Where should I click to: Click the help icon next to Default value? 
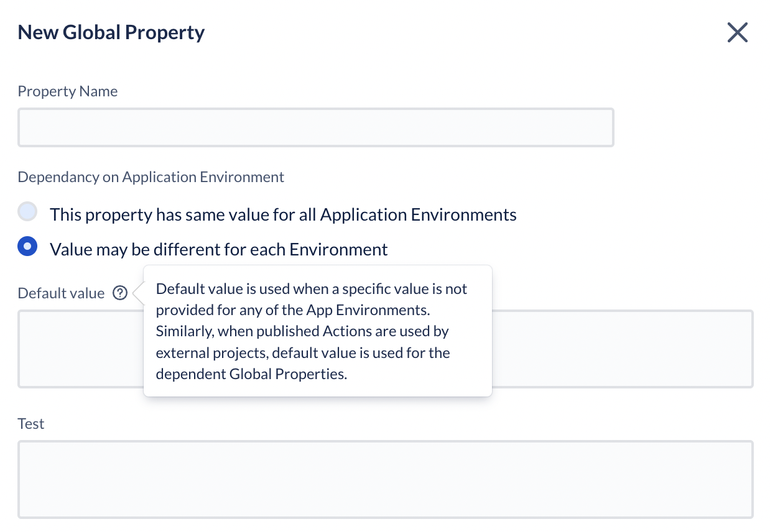point(119,293)
